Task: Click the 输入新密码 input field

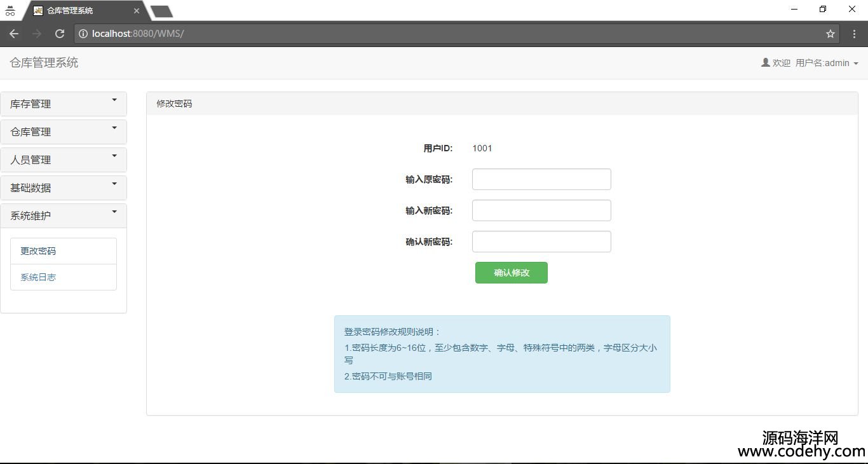Action: point(541,210)
